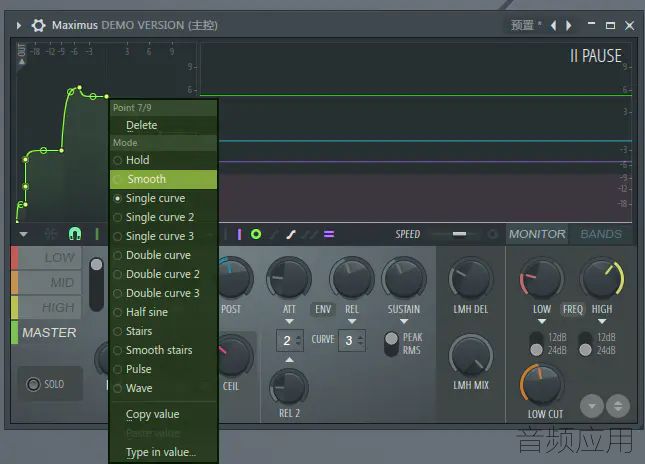This screenshot has height=464, width=645.
Task: Choose Smooth stairs mode
Action: pos(163,350)
